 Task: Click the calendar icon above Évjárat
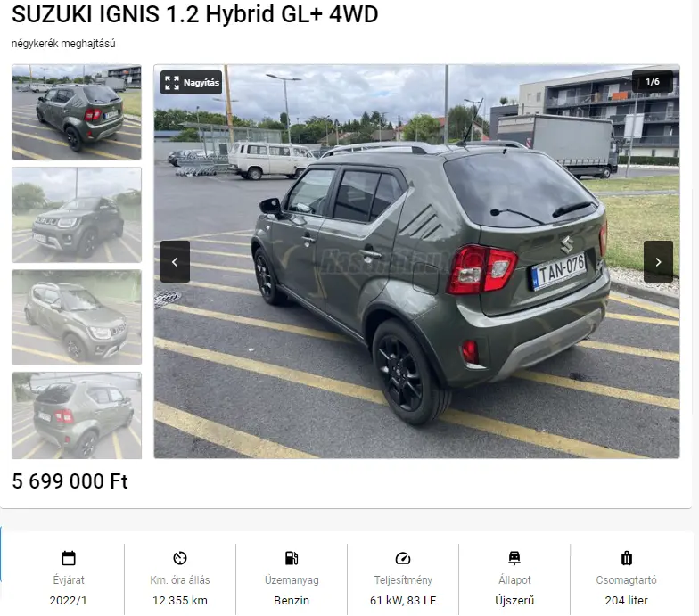pyautogui.click(x=69, y=558)
